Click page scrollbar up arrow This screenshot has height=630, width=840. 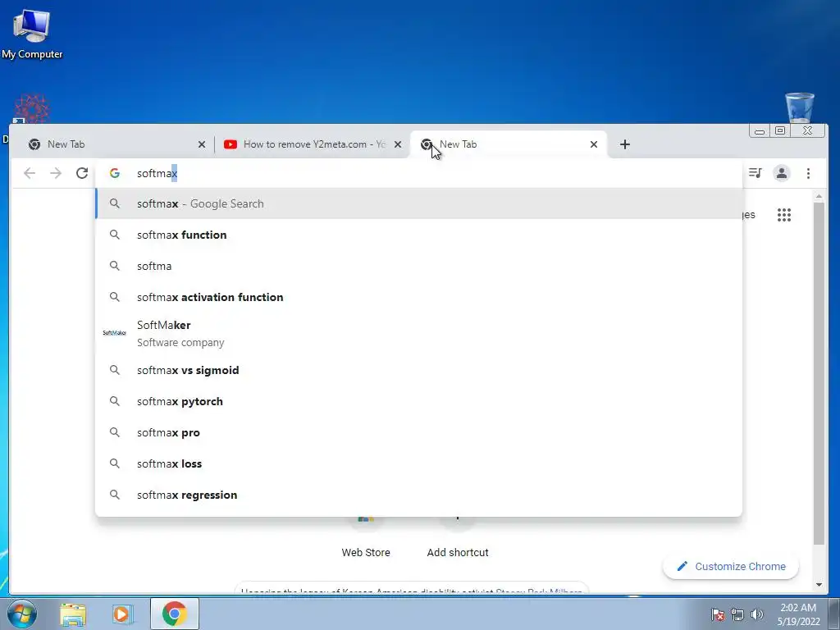(x=819, y=197)
